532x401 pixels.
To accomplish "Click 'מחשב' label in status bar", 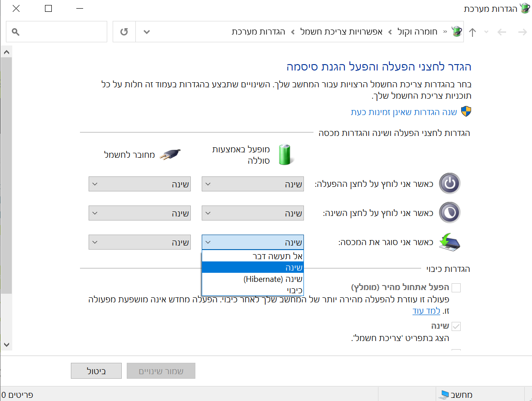I will click(462, 395).
